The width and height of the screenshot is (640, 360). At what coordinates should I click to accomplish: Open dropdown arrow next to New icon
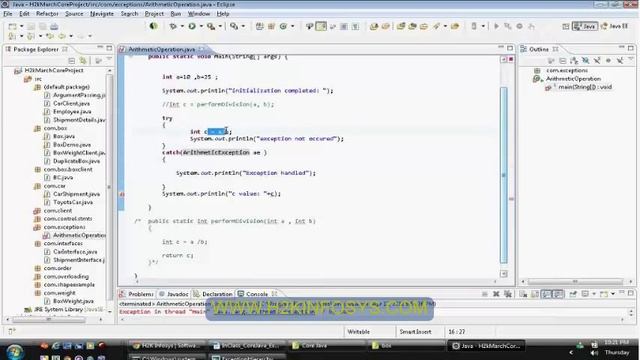coord(21,27)
